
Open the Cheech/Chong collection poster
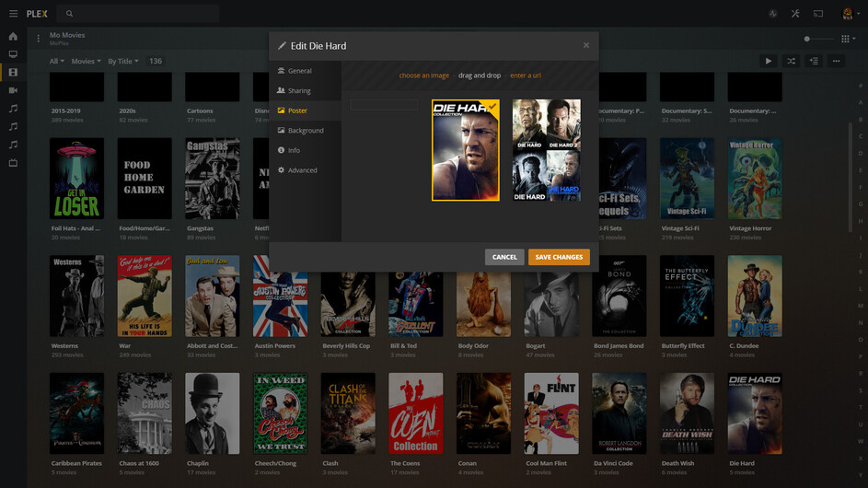coord(280,413)
